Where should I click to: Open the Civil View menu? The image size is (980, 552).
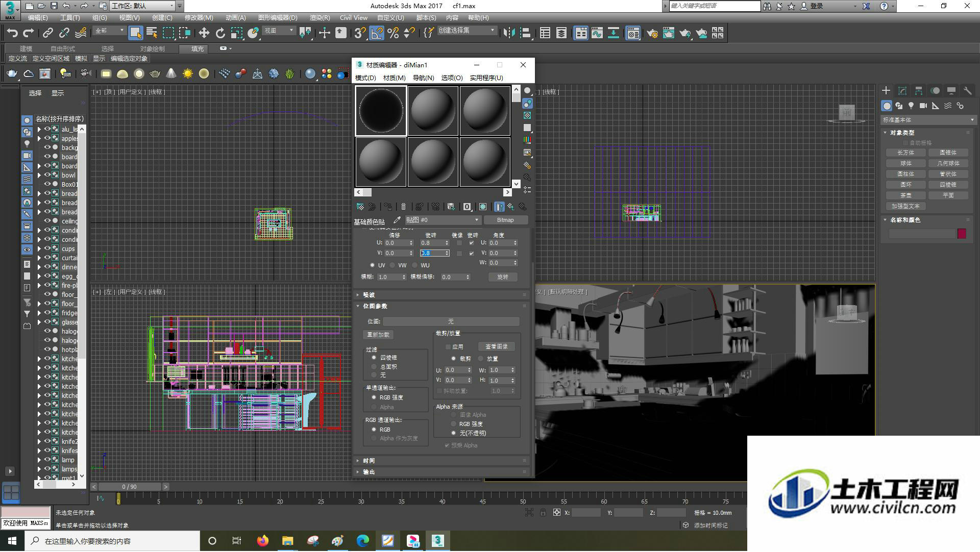tap(354, 17)
